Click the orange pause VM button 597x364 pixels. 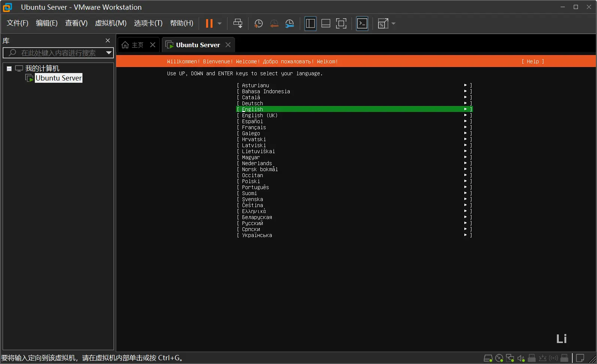209,24
